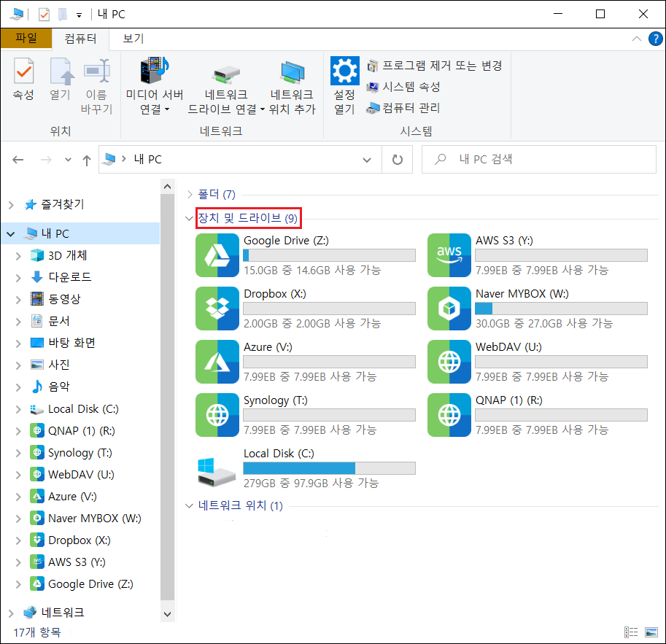
Task: Open the 파일 tab
Action: point(26,38)
